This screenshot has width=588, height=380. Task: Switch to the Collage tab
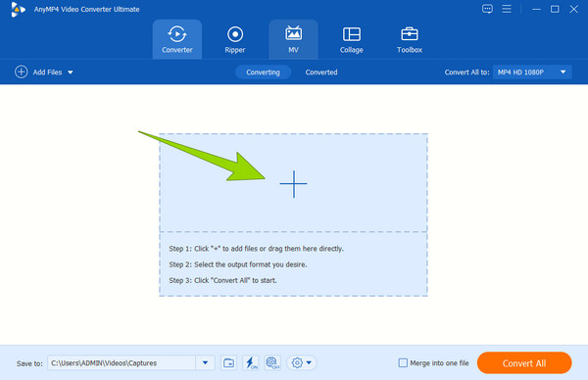tap(352, 39)
